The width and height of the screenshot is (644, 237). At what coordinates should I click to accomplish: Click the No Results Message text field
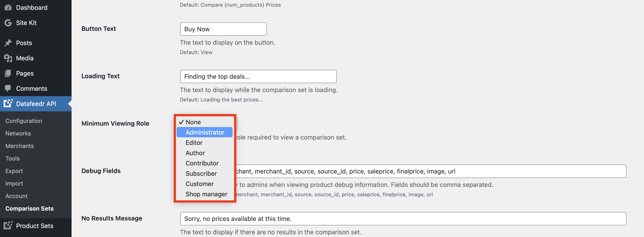click(403, 219)
